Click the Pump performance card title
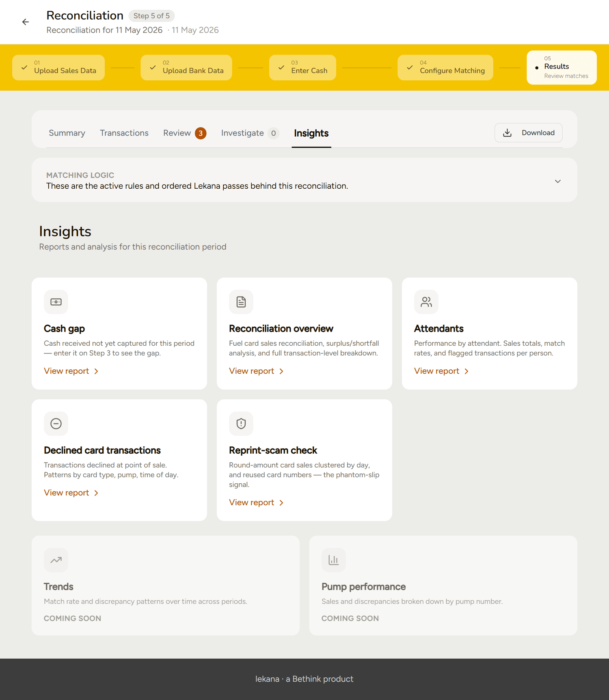 click(363, 587)
